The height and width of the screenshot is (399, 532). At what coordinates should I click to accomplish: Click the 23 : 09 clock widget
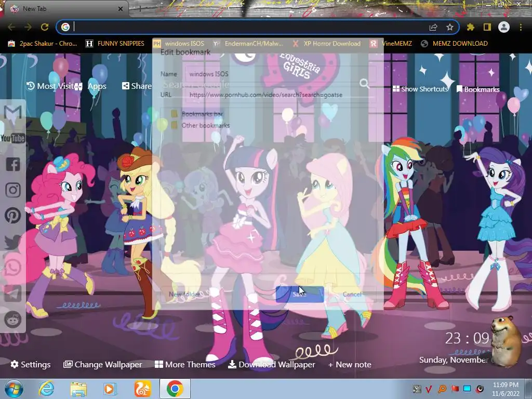pos(467,338)
